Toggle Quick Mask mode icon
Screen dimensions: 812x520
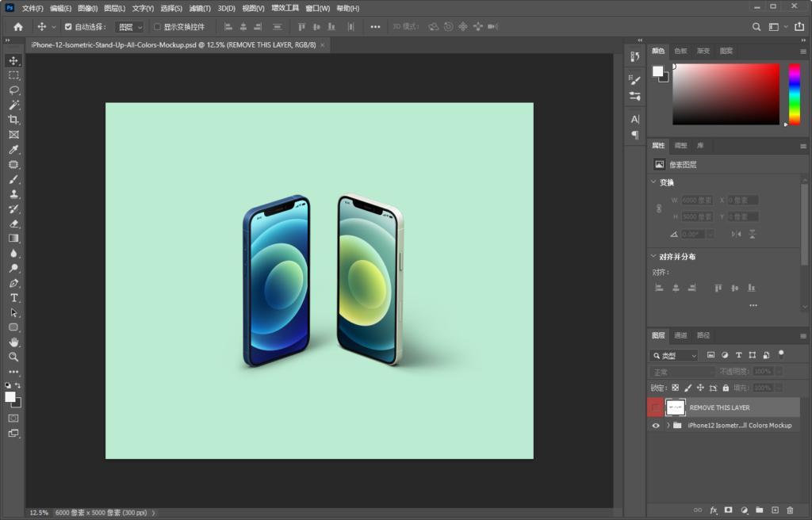13,418
